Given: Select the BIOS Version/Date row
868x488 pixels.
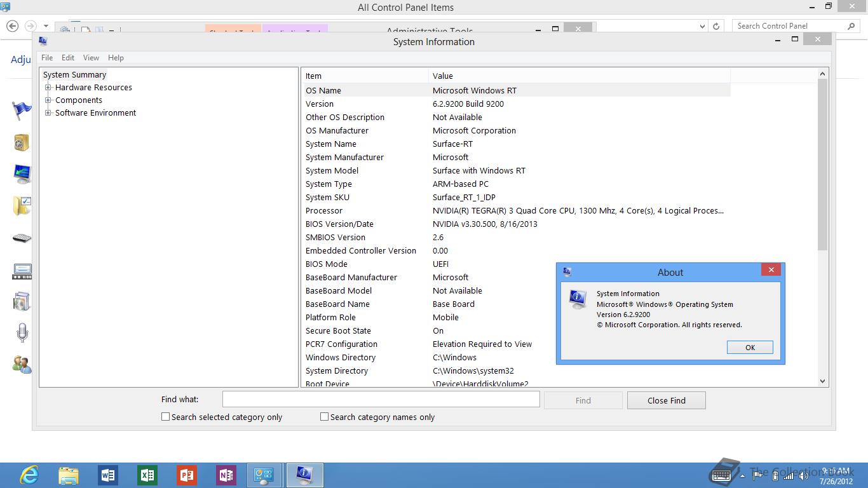Looking at the screenshot, I should tap(517, 224).
